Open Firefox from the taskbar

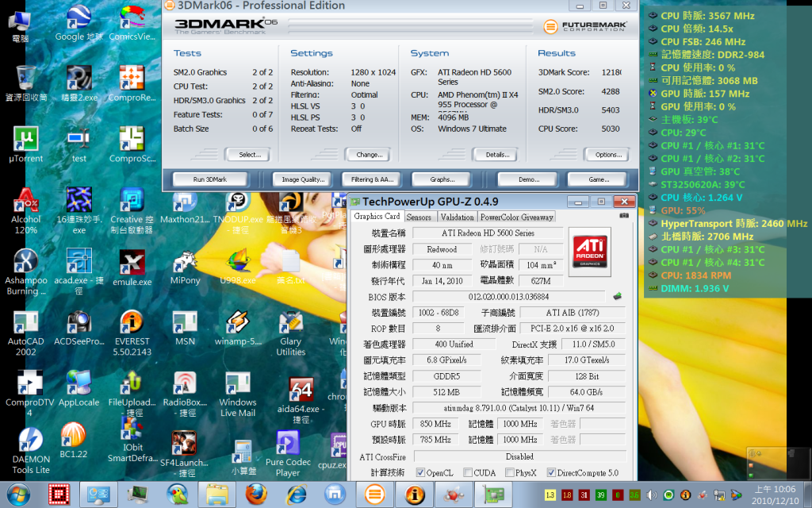tap(256, 495)
